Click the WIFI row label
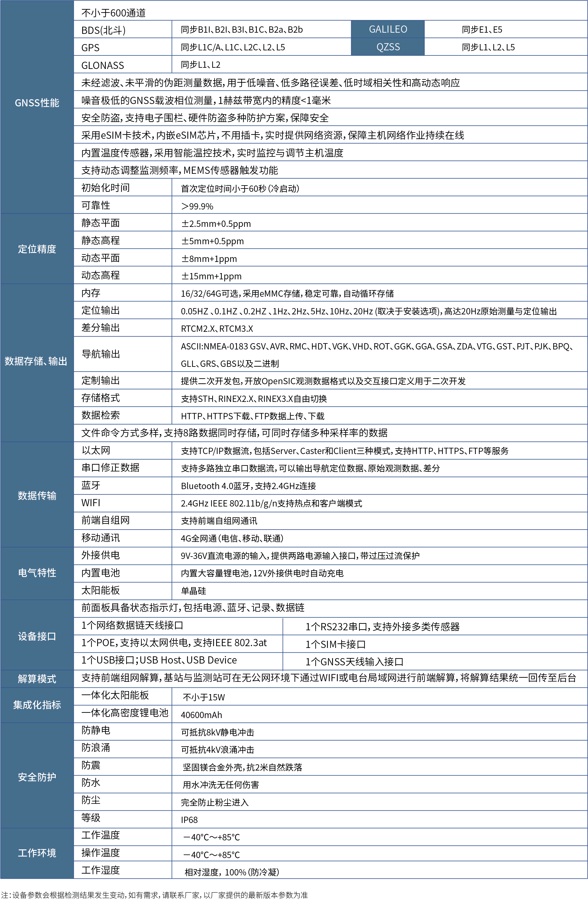The height and width of the screenshot is (906, 588). coord(91,503)
